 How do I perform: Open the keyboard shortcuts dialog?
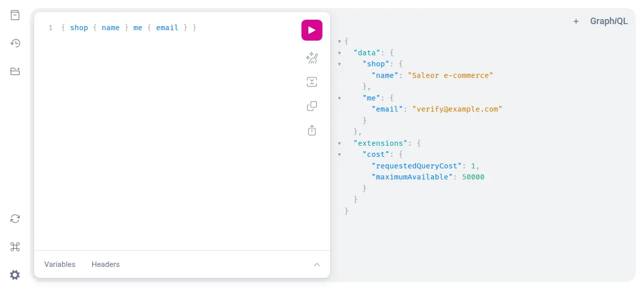coord(15,247)
